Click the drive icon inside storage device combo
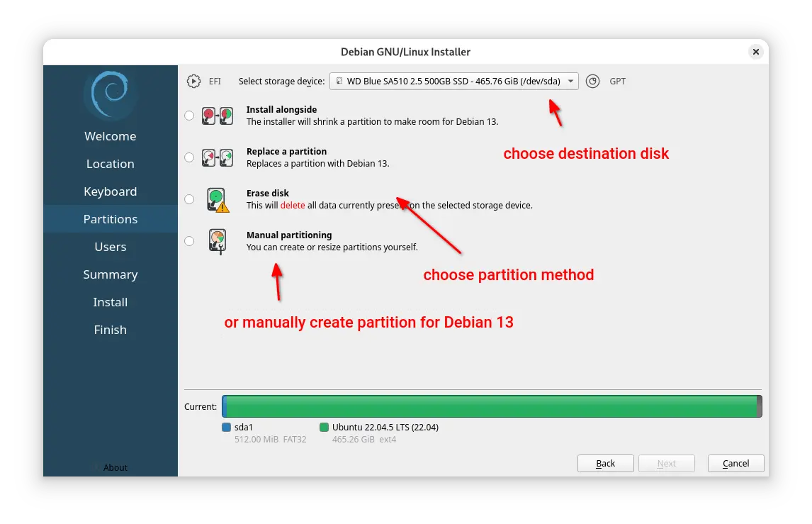Viewport: 812px width, 524px height. [x=339, y=81]
